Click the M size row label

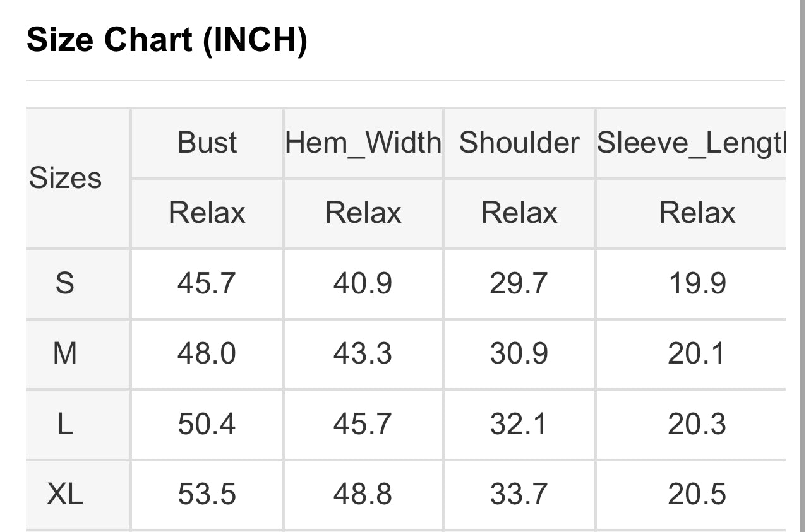[64, 353]
